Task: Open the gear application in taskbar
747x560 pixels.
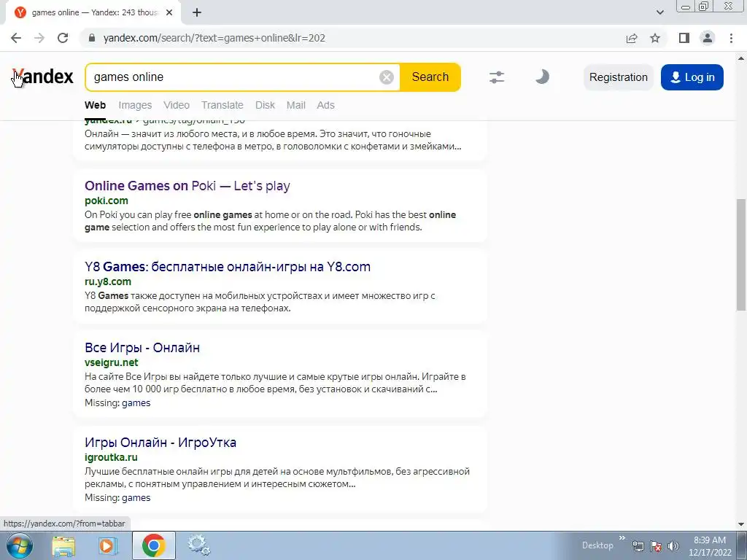Action: (x=198, y=545)
